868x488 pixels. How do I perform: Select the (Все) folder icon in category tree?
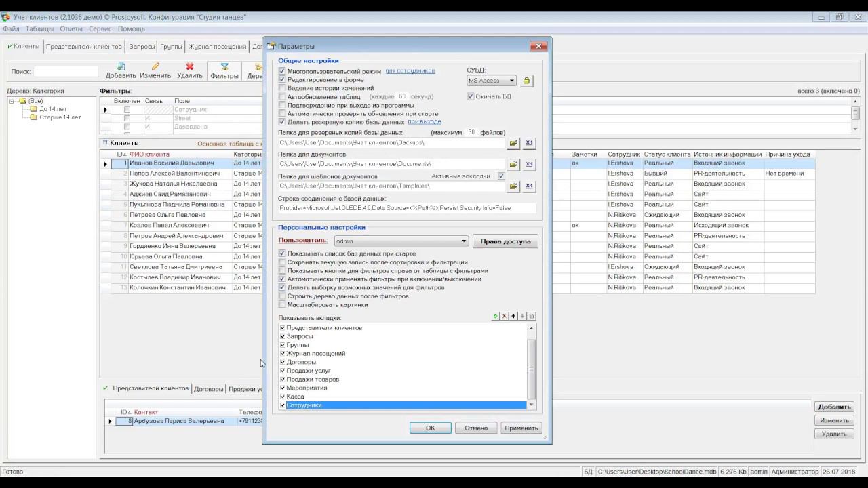click(22, 101)
